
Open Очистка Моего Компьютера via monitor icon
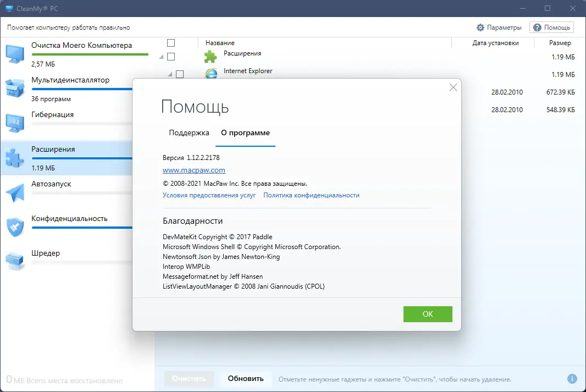coord(14,52)
